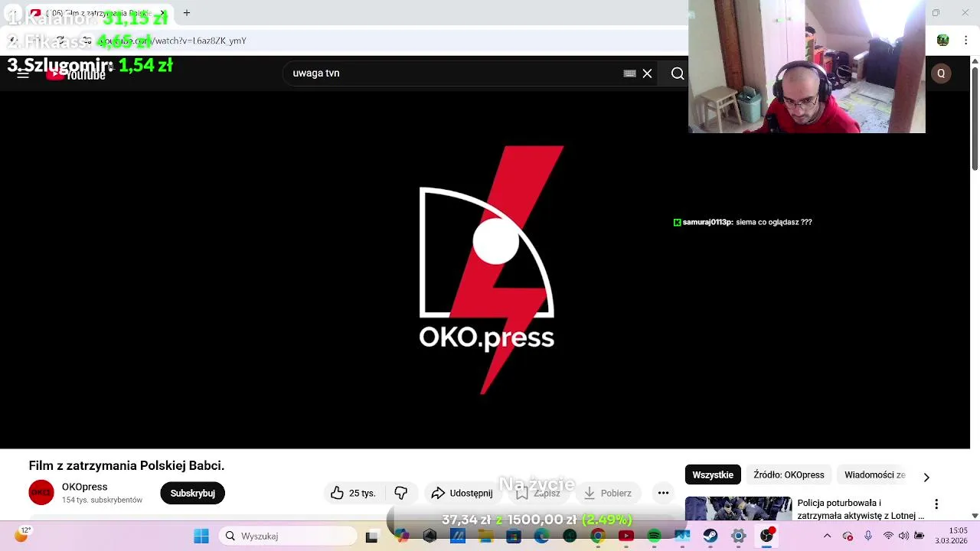This screenshot has height=551, width=980.
Task: Click the 154 tys. subskrybentów text
Action: 102,500
